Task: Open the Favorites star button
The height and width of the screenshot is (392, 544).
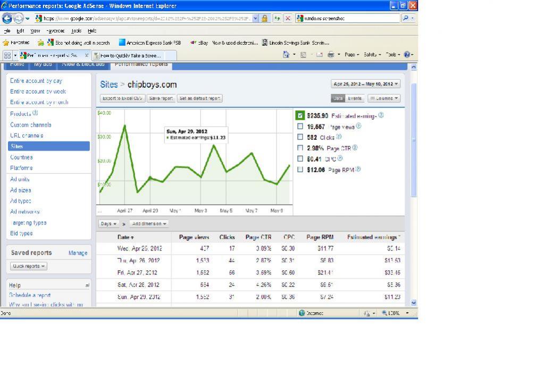Action: tap(16, 43)
